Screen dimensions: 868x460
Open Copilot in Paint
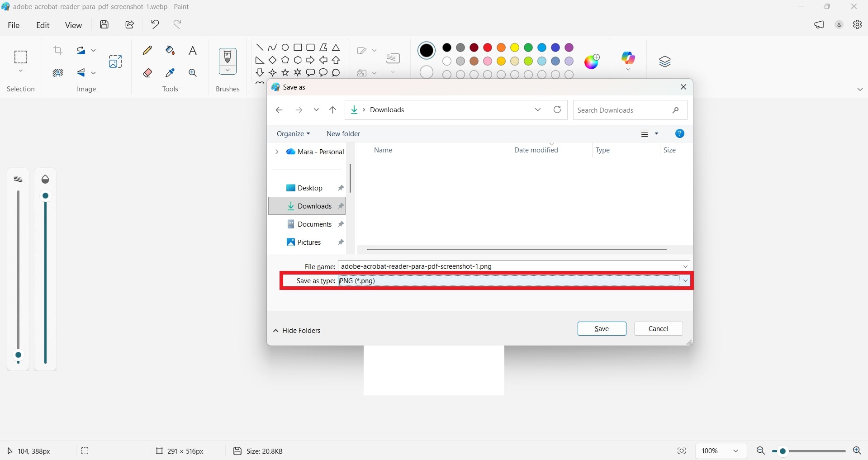click(x=629, y=58)
